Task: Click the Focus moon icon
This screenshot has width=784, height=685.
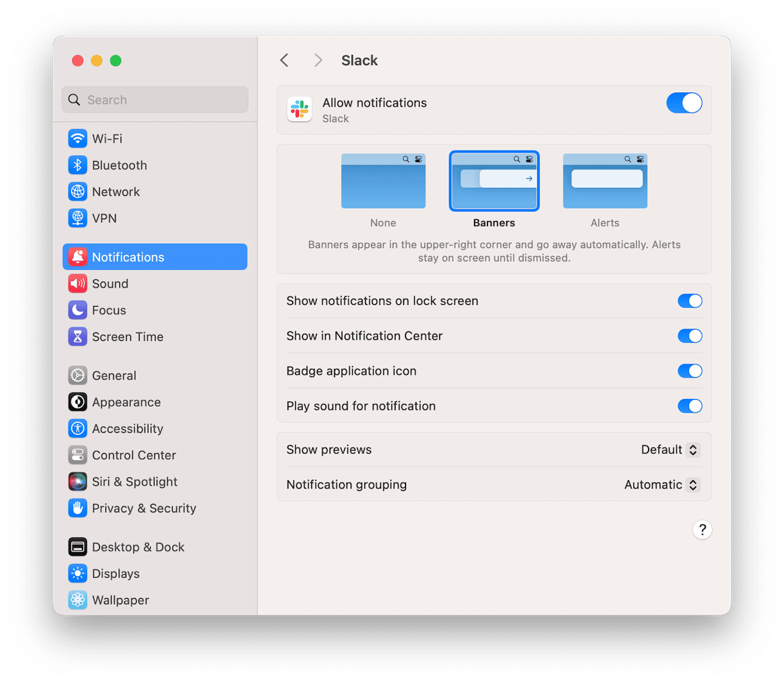Action: (77, 310)
